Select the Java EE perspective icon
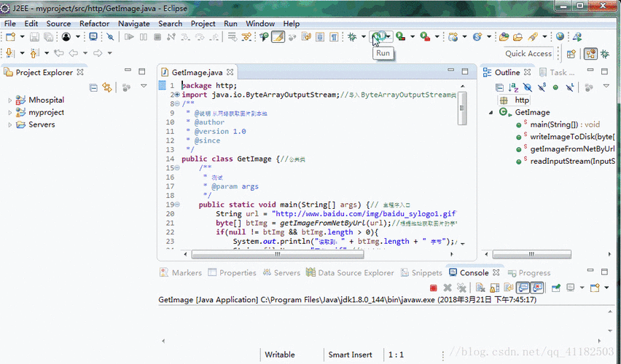Viewport: 621px width, 364px height. pos(590,54)
